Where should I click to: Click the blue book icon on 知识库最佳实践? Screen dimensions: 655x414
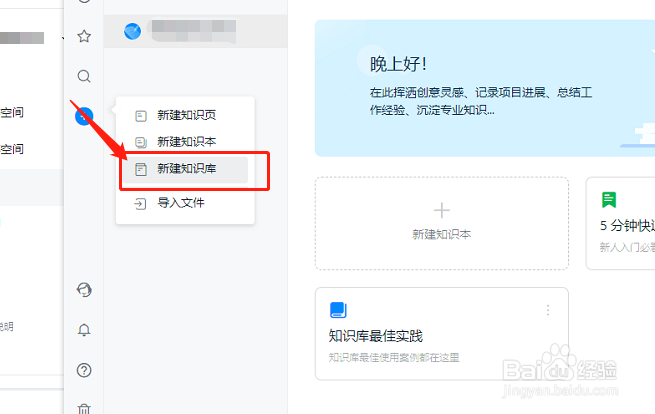coord(338,310)
